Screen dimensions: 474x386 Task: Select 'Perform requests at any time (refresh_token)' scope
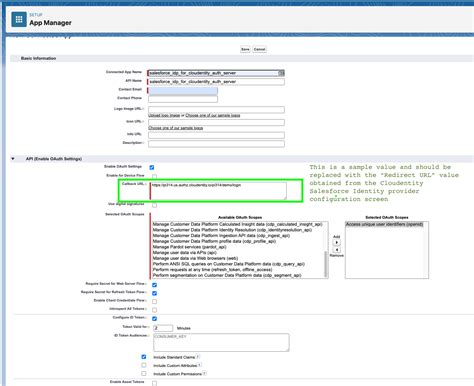click(212, 270)
